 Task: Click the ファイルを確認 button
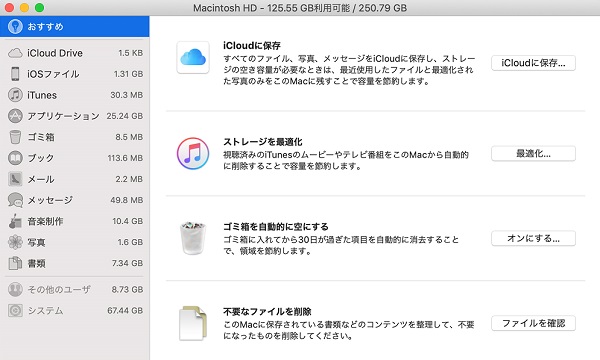point(533,324)
